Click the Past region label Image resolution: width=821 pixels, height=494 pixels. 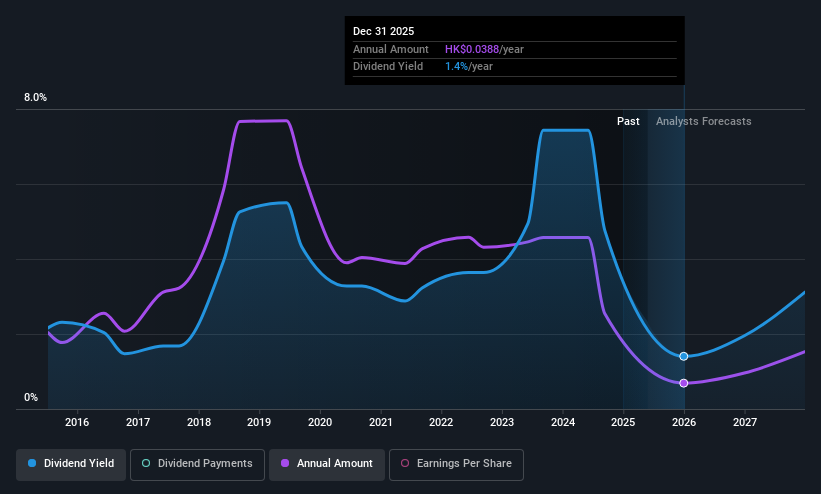628,122
